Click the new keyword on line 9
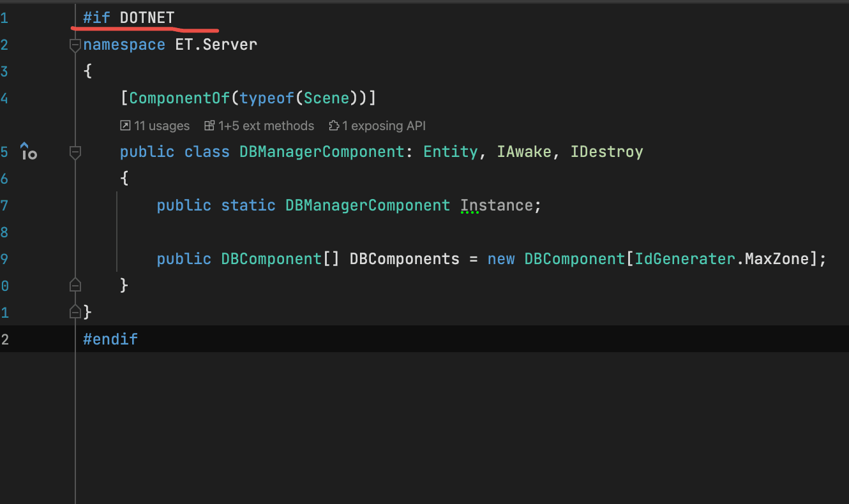This screenshot has width=849, height=504. 501,259
